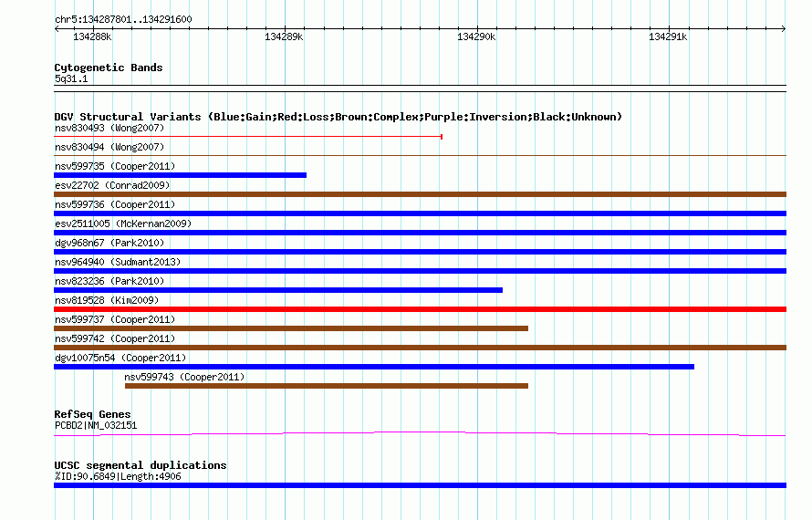Click the blue segmental duplication bar

(x=420, y=485)
